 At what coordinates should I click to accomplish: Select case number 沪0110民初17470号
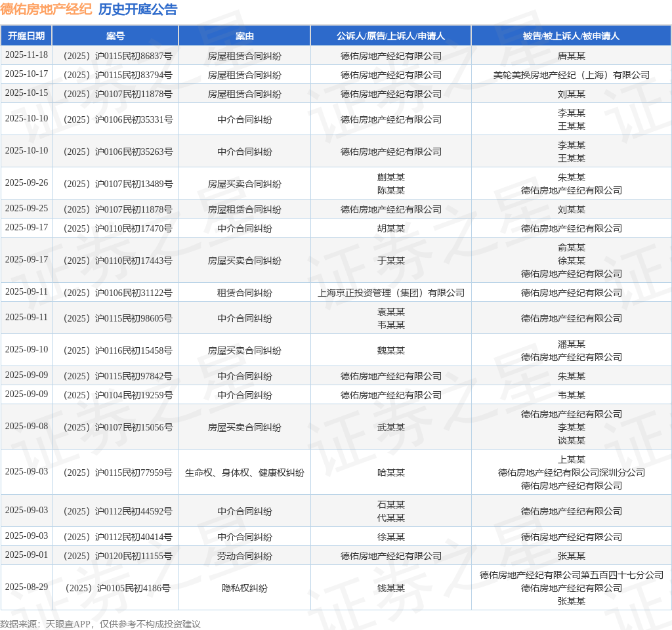(x=118, y=228)
